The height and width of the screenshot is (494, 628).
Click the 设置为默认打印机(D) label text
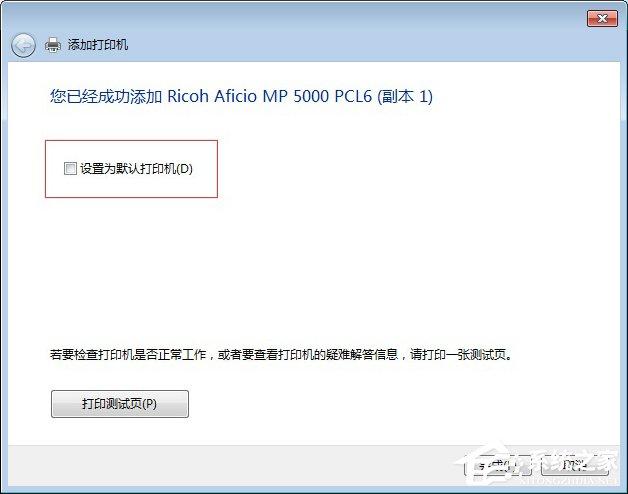pos(136,169)
